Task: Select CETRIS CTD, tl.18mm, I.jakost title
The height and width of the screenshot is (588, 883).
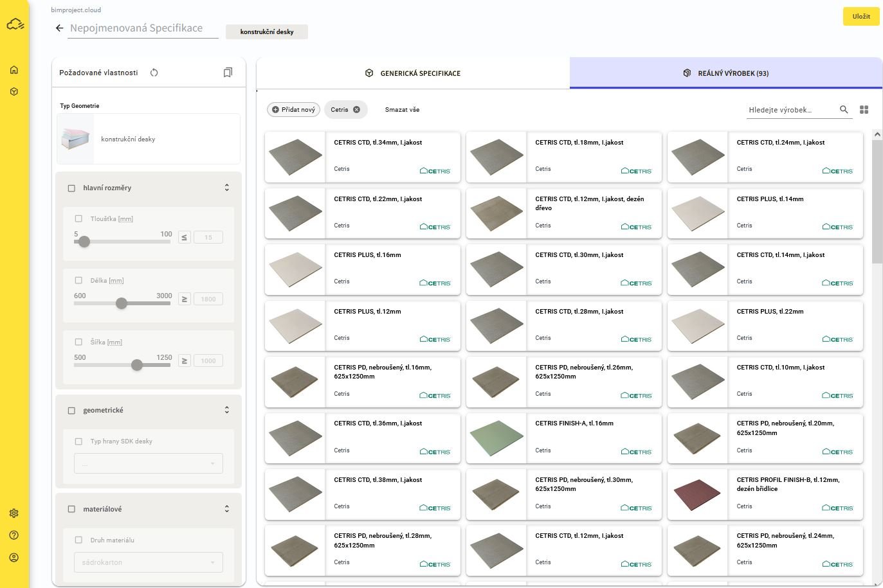Action: (579, 143)
